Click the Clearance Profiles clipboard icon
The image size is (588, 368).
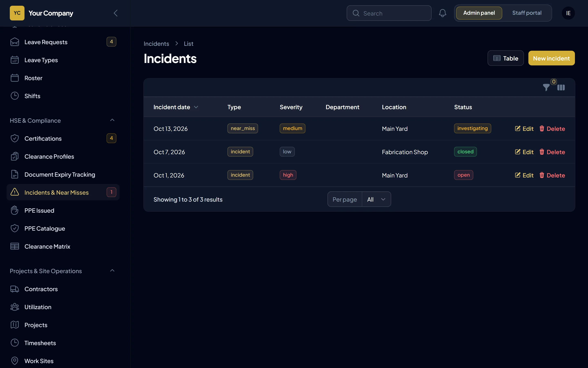click(x=14, y=156)
